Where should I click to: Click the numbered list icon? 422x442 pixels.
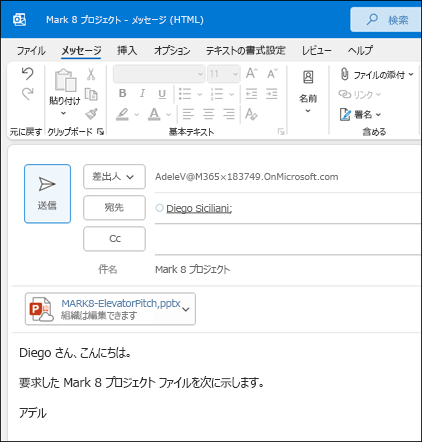[x=217, y=94]
